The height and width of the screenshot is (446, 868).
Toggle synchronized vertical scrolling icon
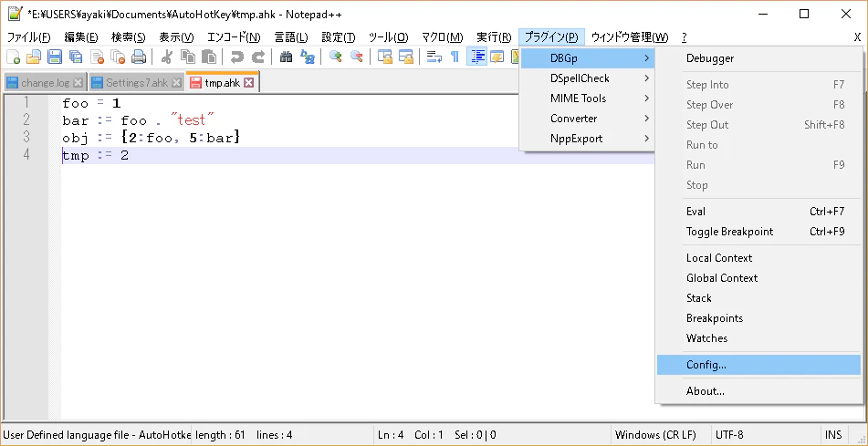385,57
